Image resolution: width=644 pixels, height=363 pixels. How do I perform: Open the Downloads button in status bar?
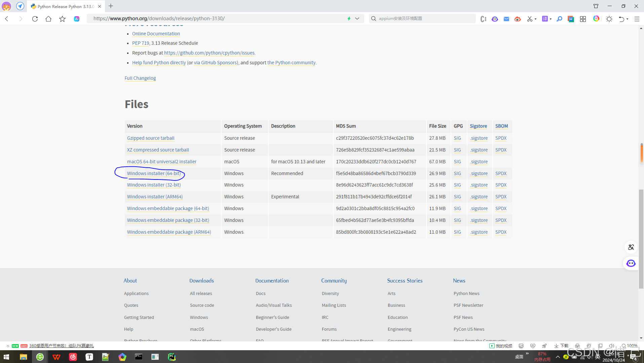pos(561,346)
